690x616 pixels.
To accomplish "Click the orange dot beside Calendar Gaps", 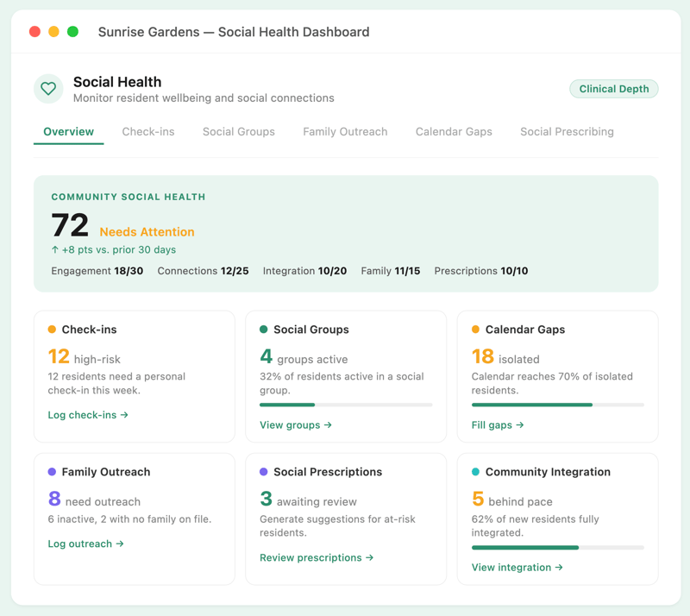I will coord(475,330).
